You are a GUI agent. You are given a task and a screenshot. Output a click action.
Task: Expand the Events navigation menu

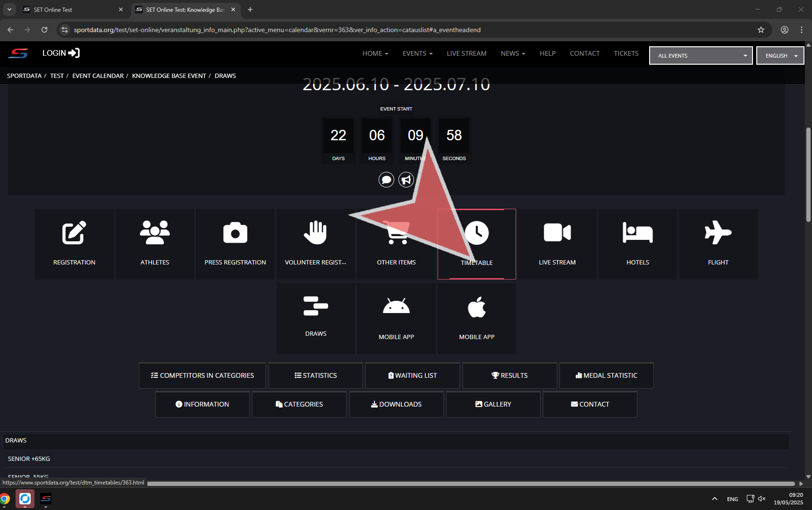pos(417,53)
